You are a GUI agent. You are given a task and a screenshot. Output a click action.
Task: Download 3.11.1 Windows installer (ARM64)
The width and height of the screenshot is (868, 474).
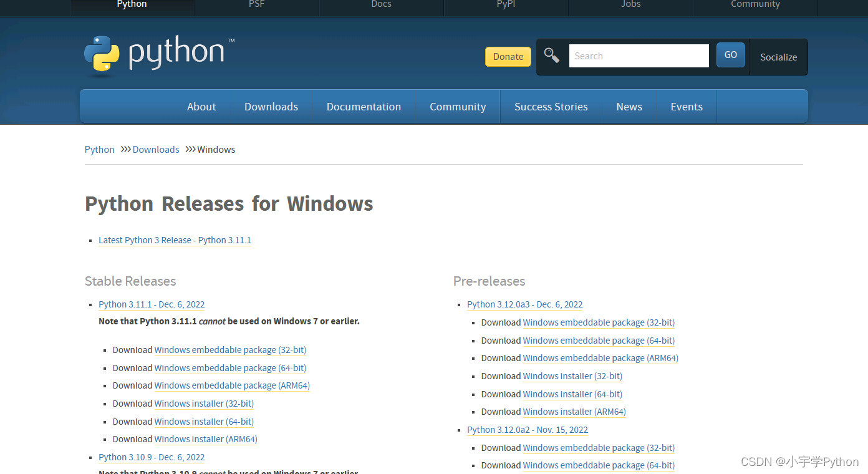tap(206, 439)
